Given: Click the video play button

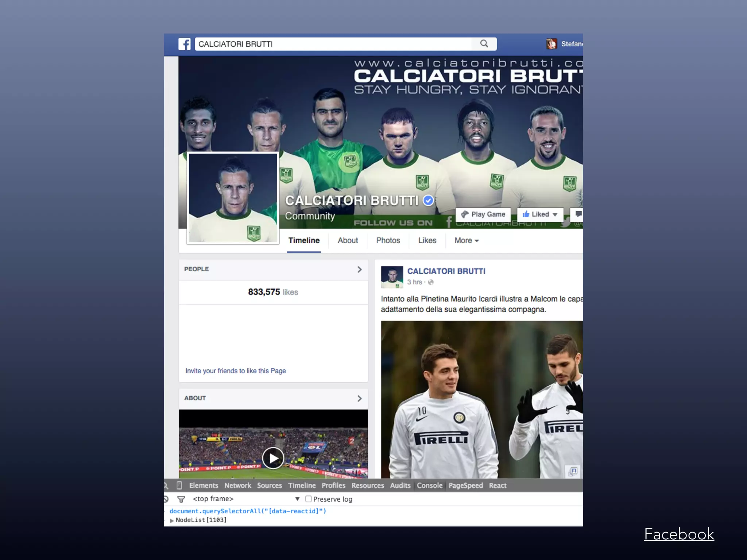Looking at the screenshot, I should tap(273, 458).
